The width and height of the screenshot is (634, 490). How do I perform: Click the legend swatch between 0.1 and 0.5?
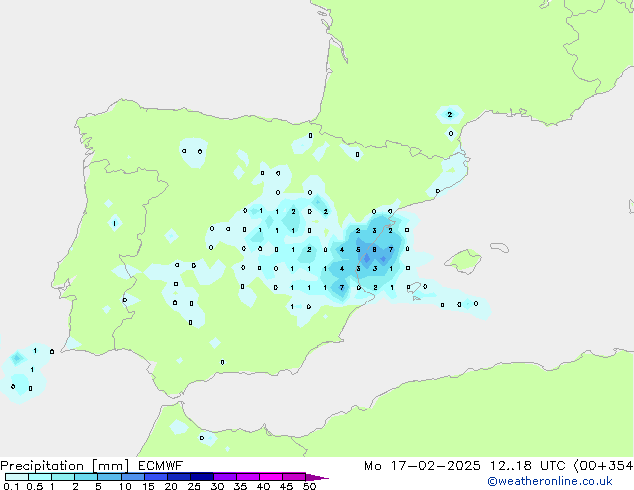coord(17,477)
